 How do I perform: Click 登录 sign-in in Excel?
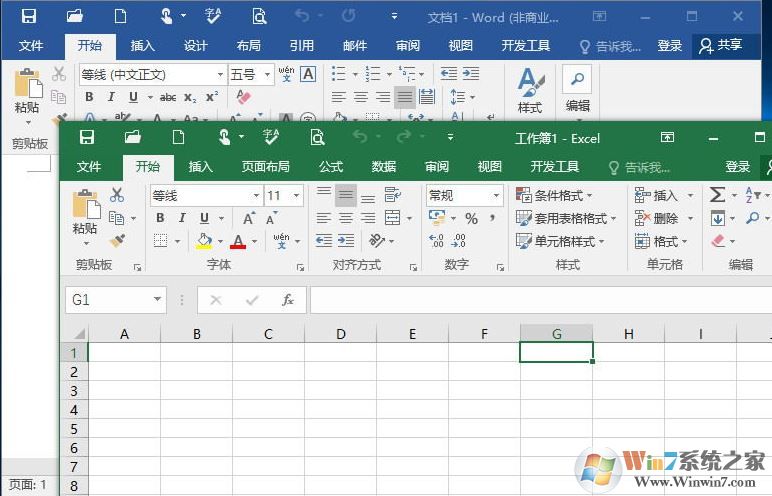738,167
